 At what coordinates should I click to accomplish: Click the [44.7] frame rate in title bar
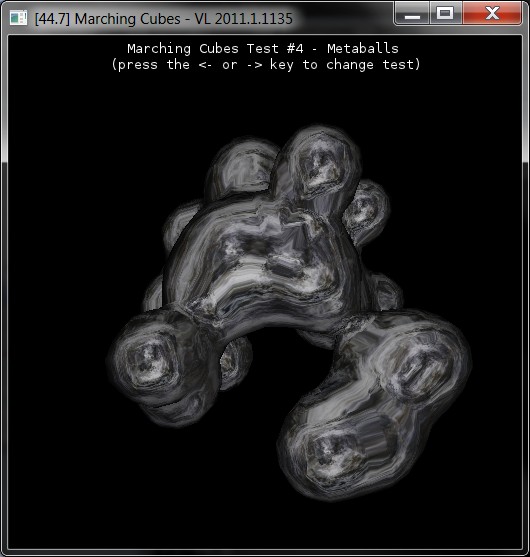click(x=53, y=18)
